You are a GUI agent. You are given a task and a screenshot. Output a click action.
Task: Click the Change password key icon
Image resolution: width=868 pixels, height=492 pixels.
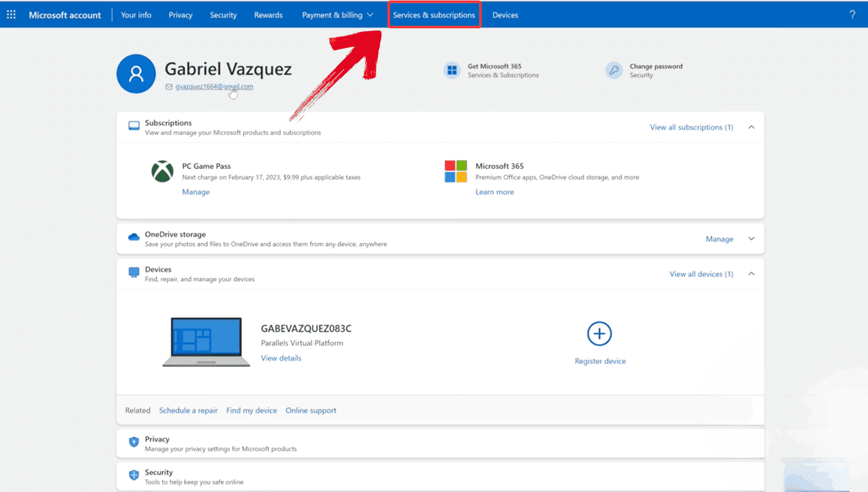(x=614, y=70)
